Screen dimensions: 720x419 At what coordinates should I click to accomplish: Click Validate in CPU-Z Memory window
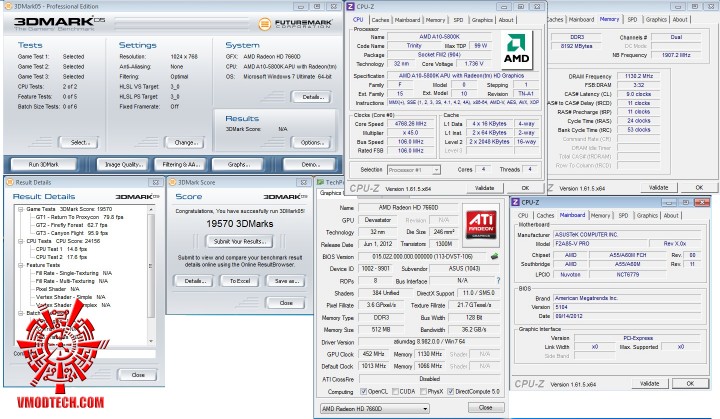658,187
